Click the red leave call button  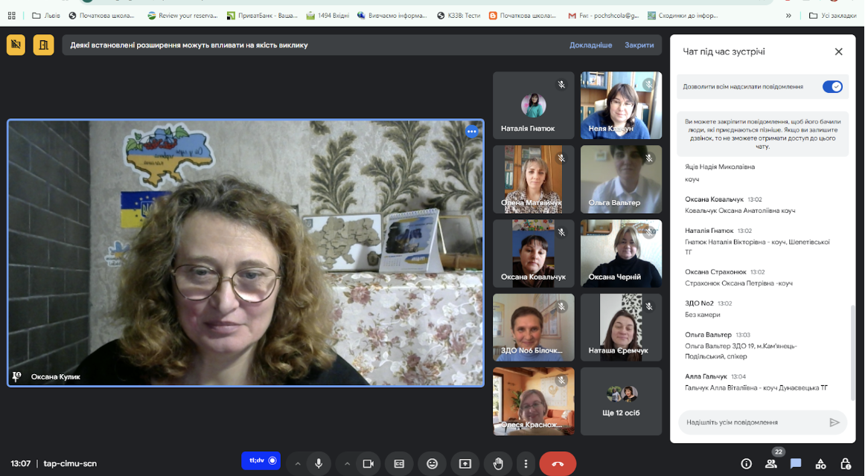pyautogui.click(x=558, y=463)
